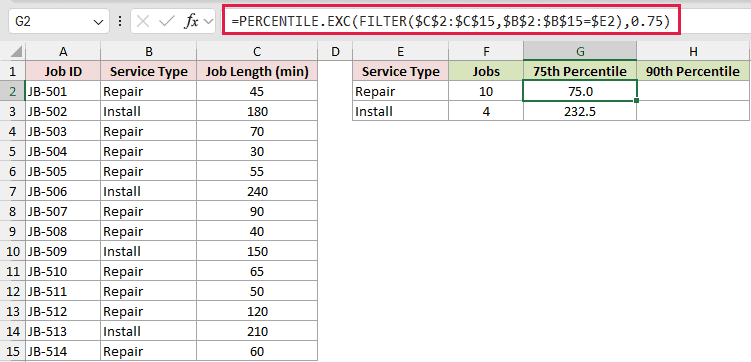Select row 7 header

(x=12, y=191)
